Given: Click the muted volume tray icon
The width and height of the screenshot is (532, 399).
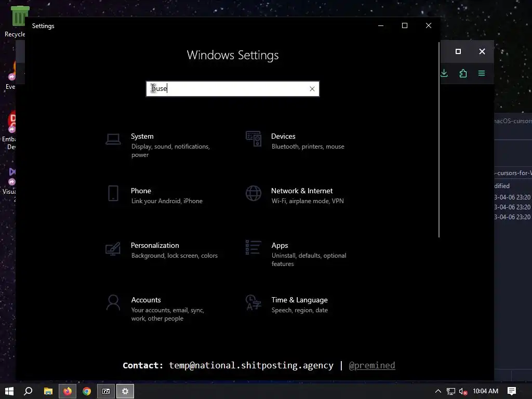Looking at the screenshot, I should [x=463, y=392].
